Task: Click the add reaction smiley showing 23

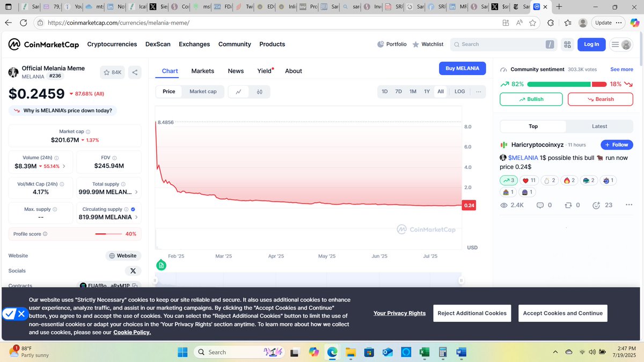Action: pos(596,205)
